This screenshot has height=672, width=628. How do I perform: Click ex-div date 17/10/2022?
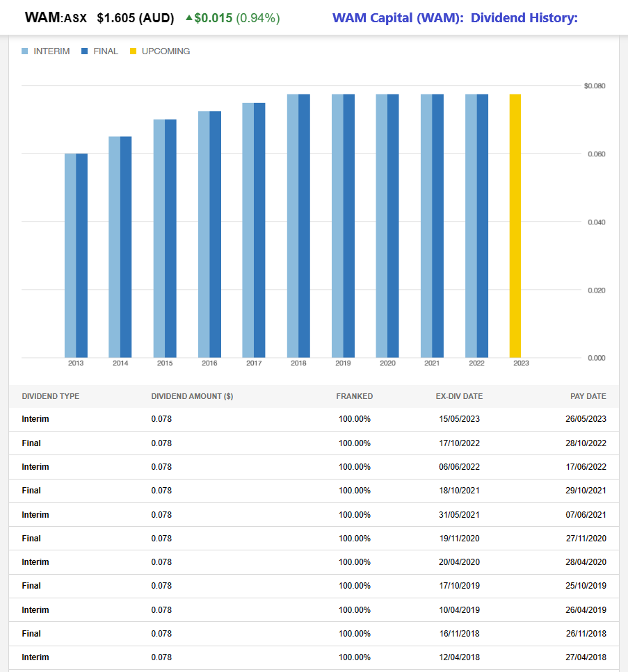pyautogui.click(x=460, y=443)
